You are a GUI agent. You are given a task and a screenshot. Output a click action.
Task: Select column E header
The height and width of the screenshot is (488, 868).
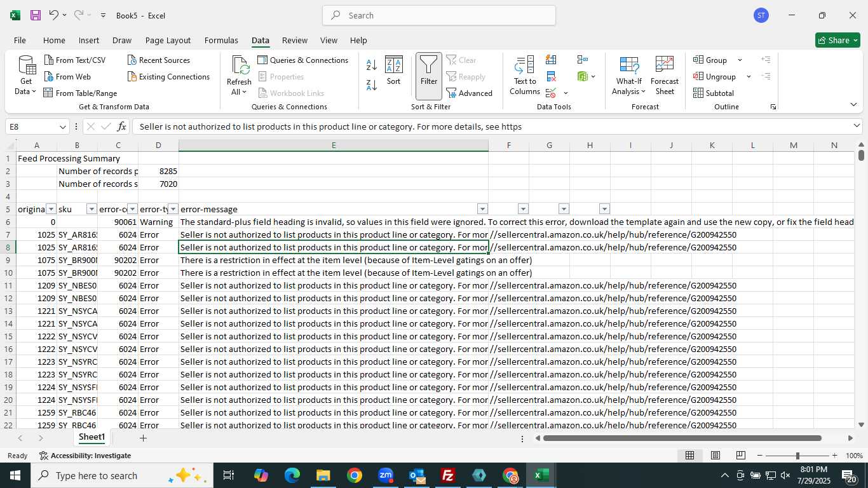(x=334, y=146)
